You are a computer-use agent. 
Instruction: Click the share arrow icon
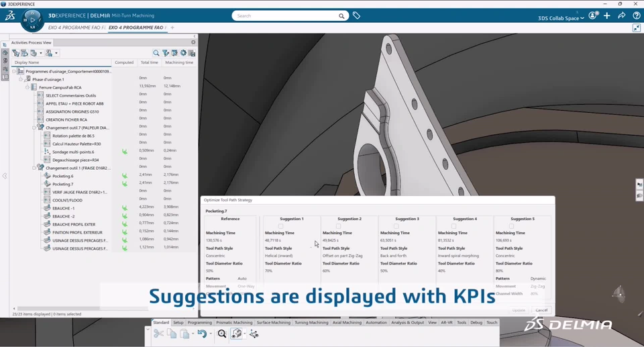[622, 15]
